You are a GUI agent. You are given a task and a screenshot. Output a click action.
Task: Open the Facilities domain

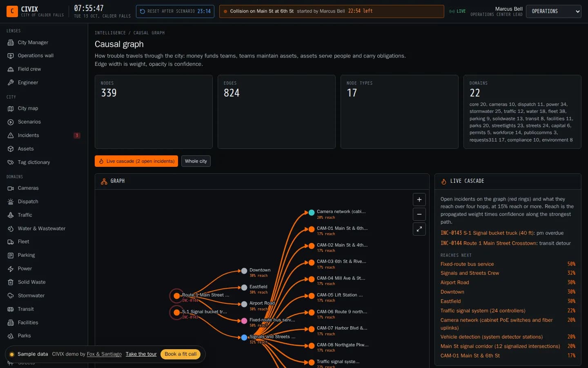pos(44,323)
